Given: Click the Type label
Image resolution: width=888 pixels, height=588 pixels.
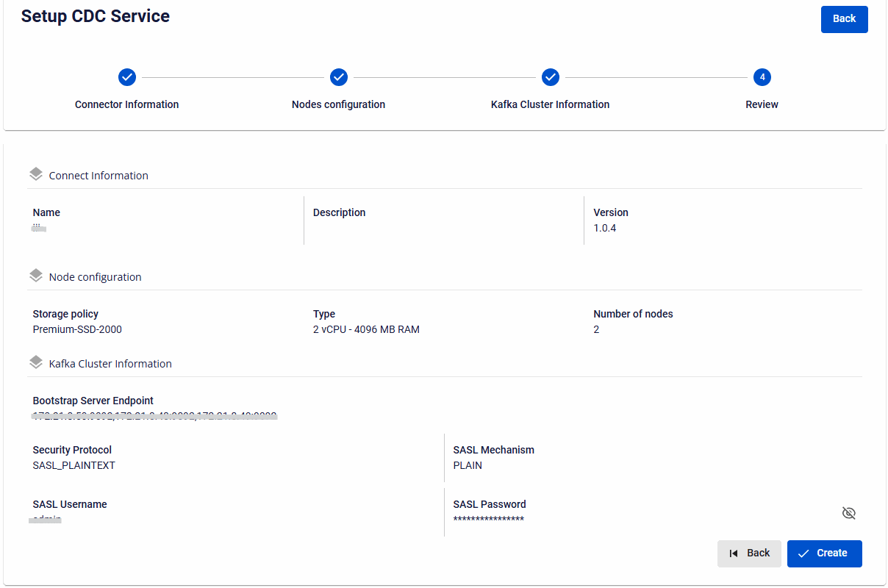Looking at the screenshot, I should click(x=324, y=314).
